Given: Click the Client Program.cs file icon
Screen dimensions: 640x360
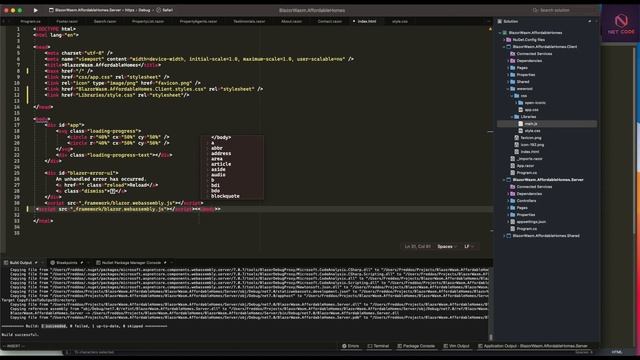Looking at the screenshot, I should (x=513, y=173).
